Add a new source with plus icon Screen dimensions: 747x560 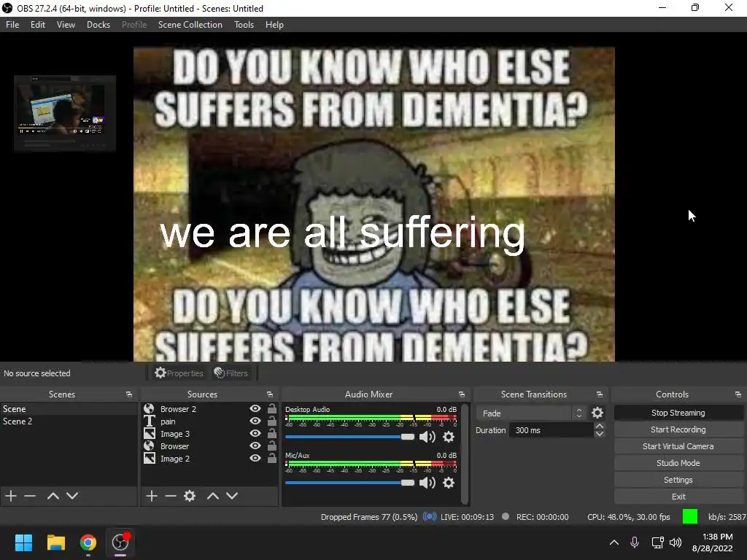(152, 496)
